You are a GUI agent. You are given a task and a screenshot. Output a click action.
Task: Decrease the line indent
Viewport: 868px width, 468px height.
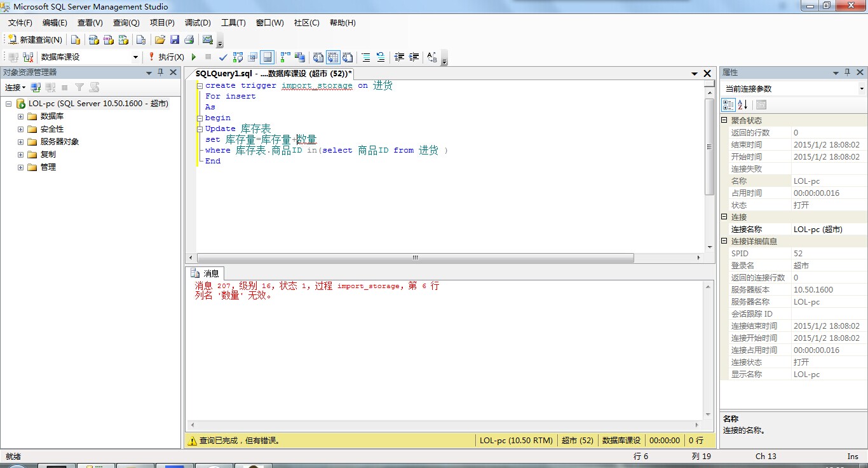[x=399, y=57]
